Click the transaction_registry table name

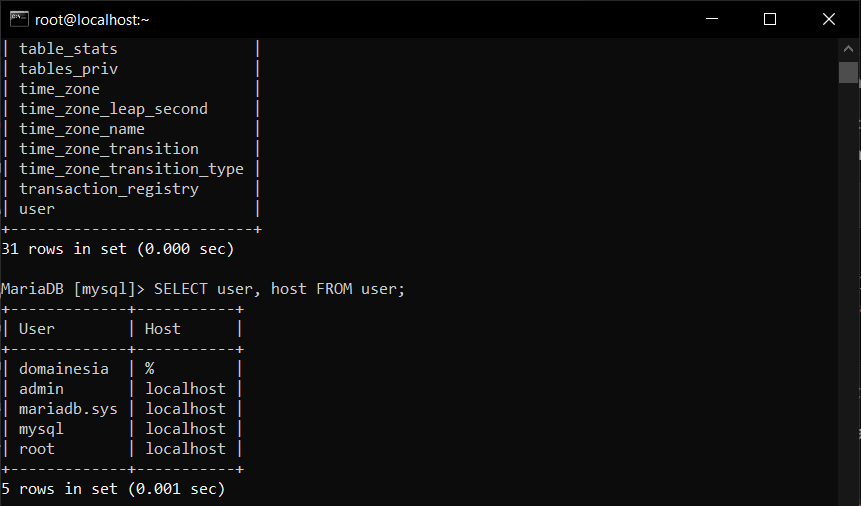(109, 189)
